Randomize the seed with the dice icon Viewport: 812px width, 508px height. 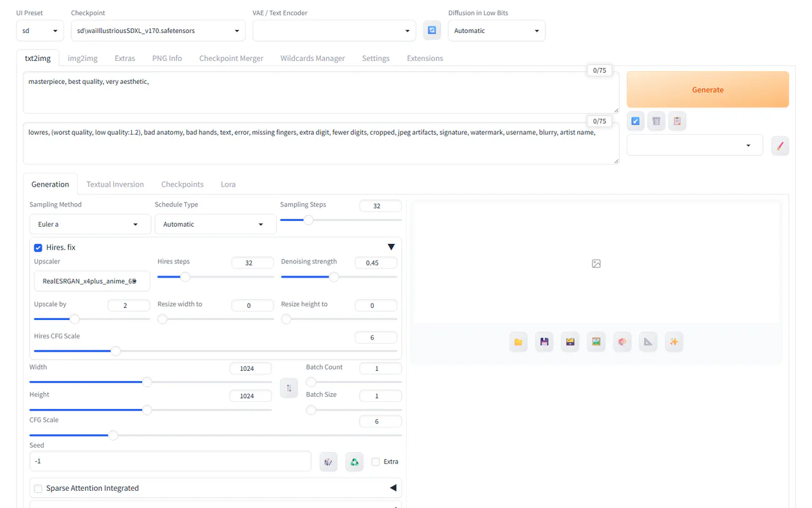point(329,462)
